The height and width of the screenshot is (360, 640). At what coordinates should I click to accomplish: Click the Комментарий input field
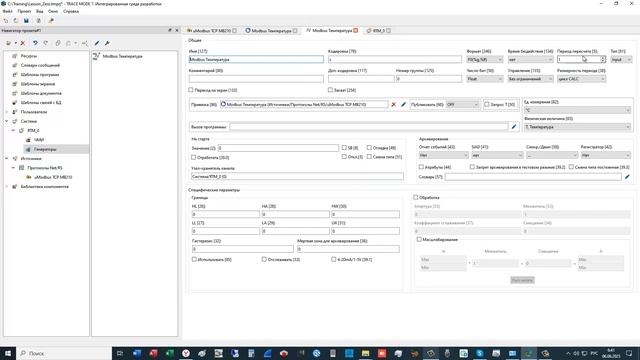pyautogui.click(x=256, y=79)
